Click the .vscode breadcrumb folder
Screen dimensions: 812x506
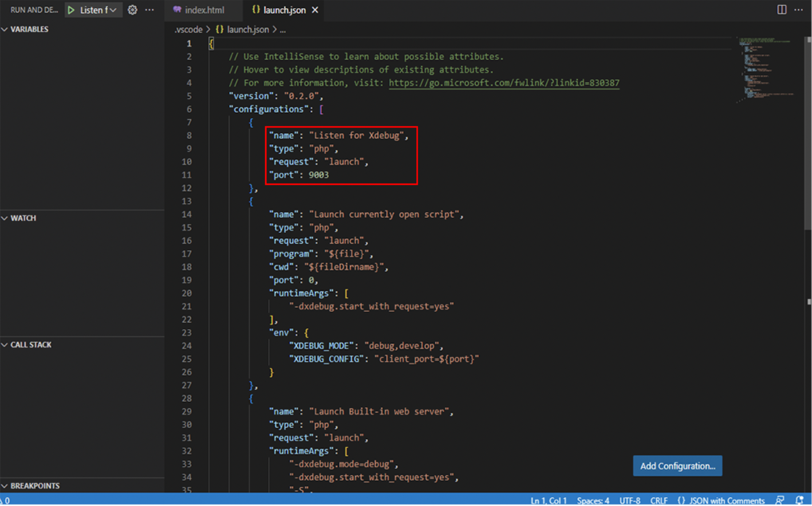188,29
